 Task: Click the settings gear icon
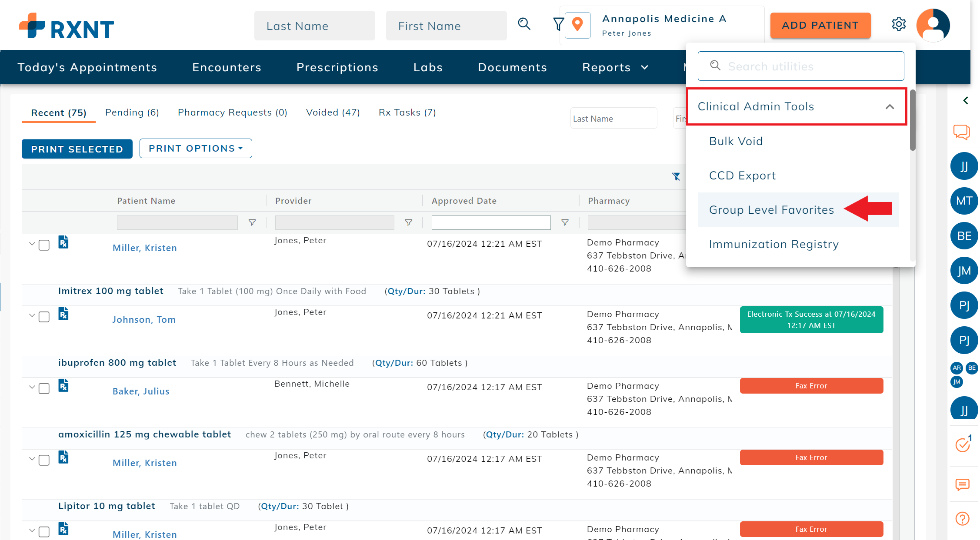pyautogui.click(x=898, y=24)
